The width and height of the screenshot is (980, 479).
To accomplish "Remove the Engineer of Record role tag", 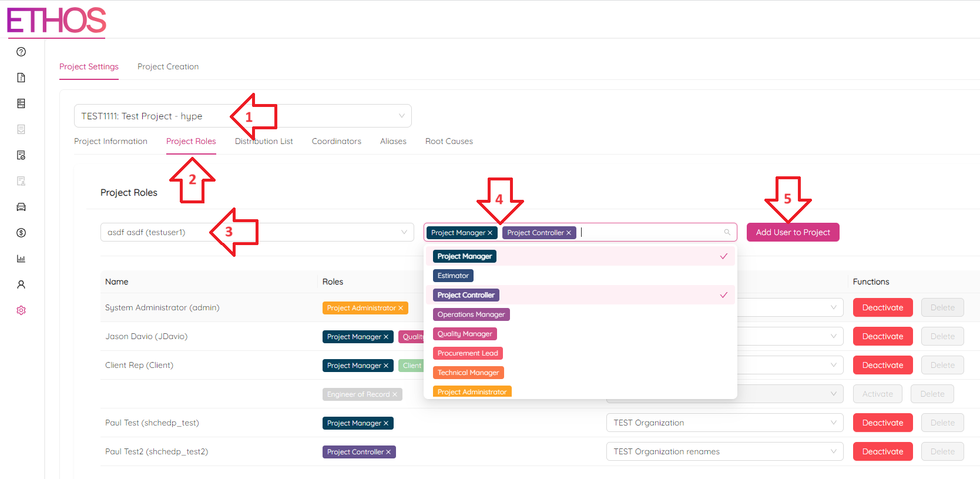I will tap(395, 394).
